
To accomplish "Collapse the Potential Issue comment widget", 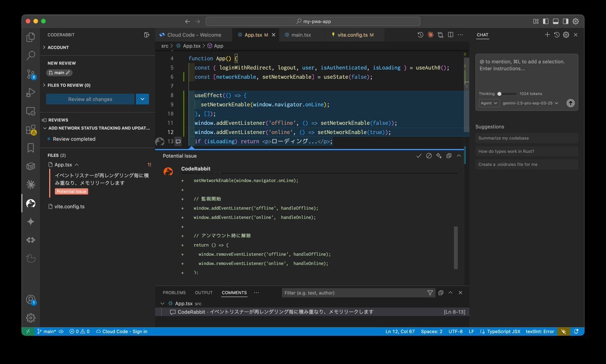I will point(459,156).
